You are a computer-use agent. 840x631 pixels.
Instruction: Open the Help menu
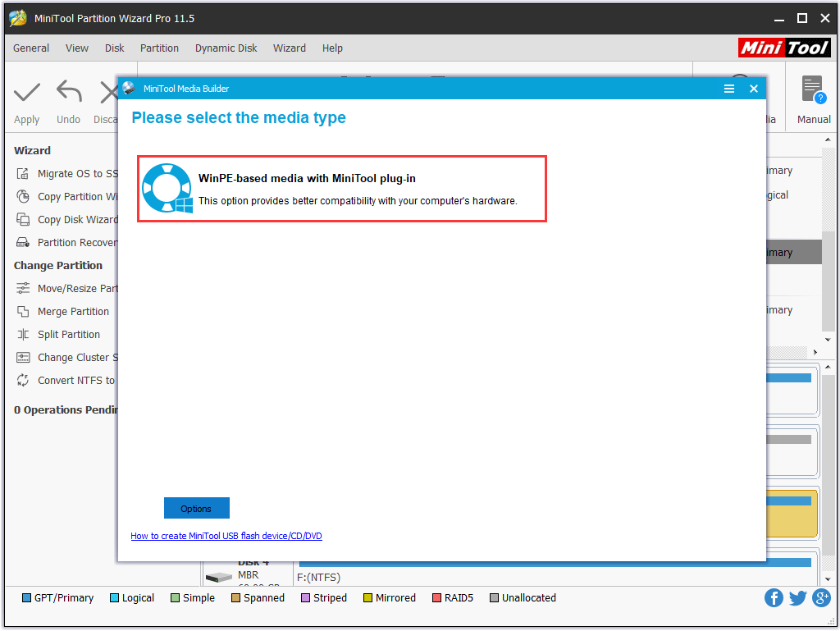(332, 48)
